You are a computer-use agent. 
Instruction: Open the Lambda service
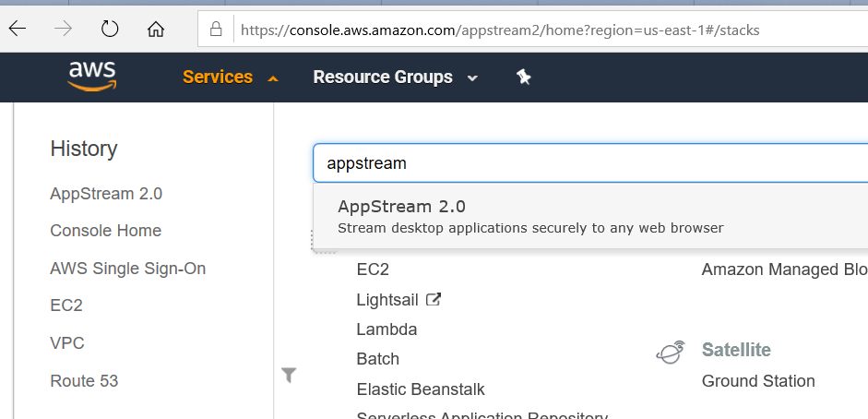tap(386, 329)
